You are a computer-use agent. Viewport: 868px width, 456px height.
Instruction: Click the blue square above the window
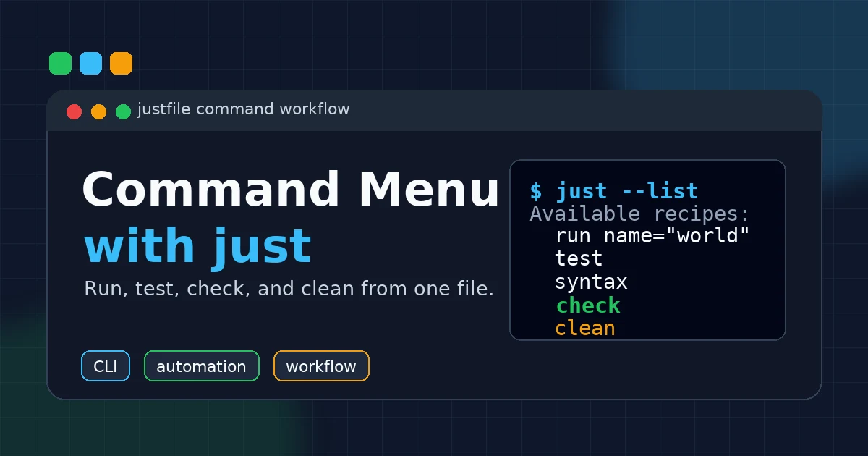point(91,64)
